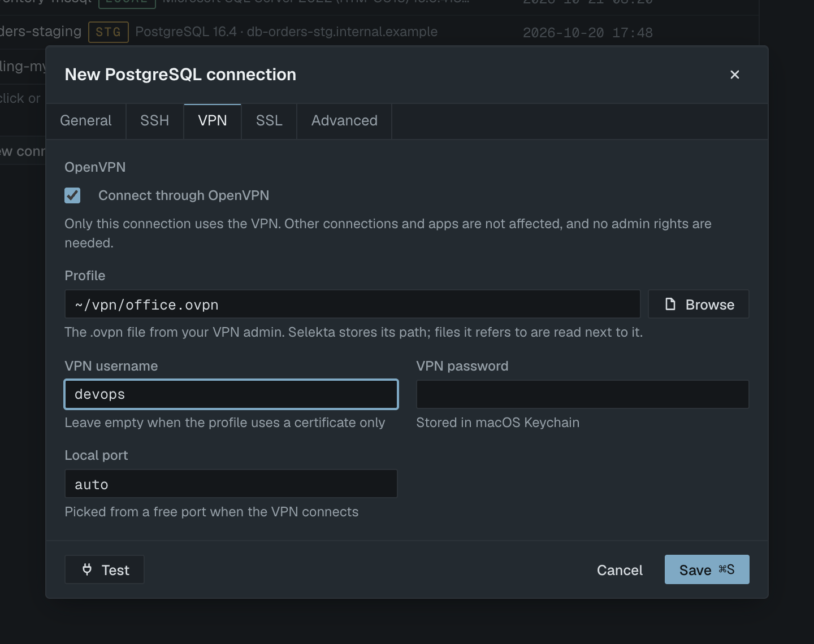Close the New PostgreSQL connection dialog

[734, 75]
